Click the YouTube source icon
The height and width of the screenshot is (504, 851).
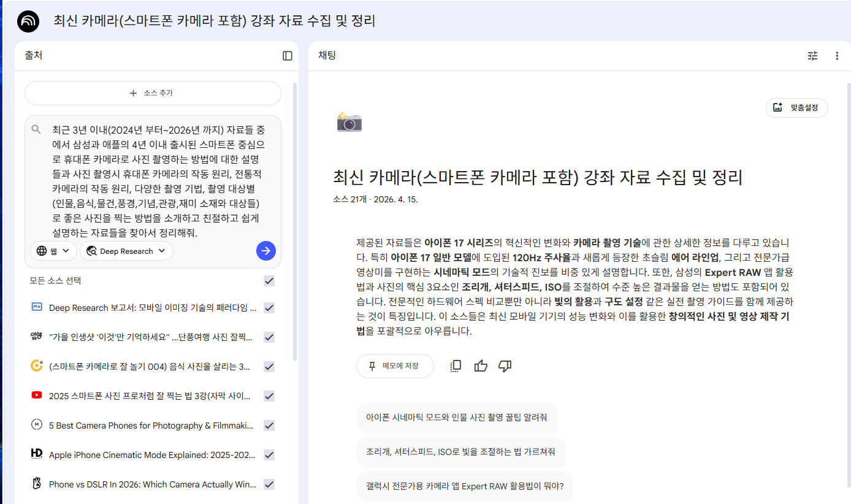[x=37, y=395]
